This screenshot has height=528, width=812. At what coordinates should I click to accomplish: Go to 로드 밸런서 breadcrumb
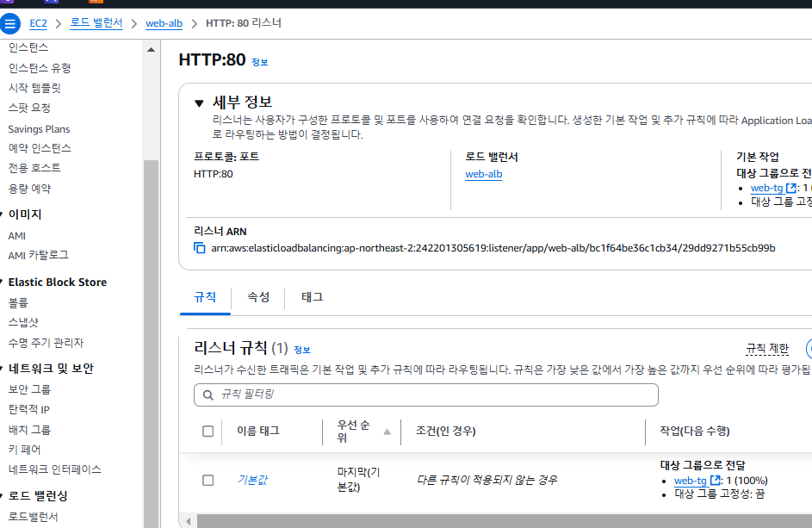click(x=96, y=23)
